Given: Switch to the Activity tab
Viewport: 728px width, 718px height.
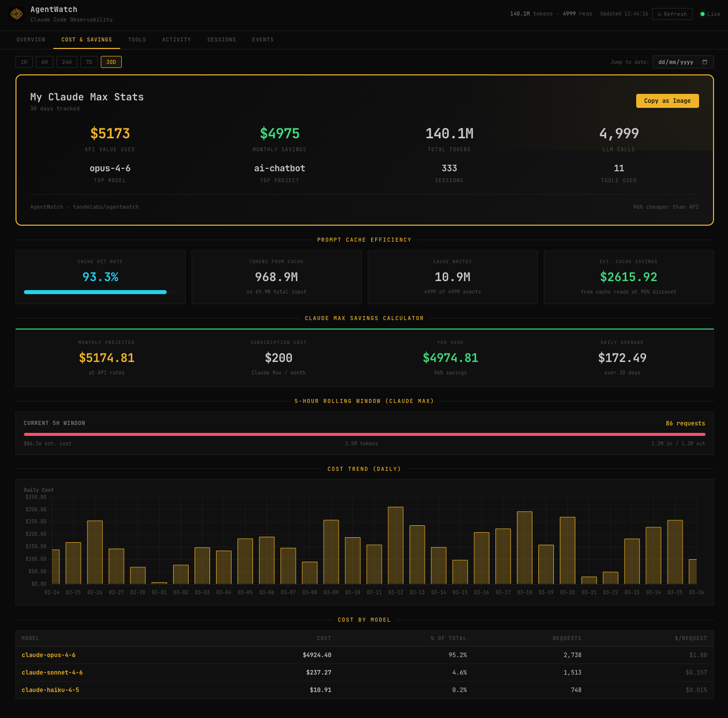Looking at the screenshot, I should (x=176, y=39).
